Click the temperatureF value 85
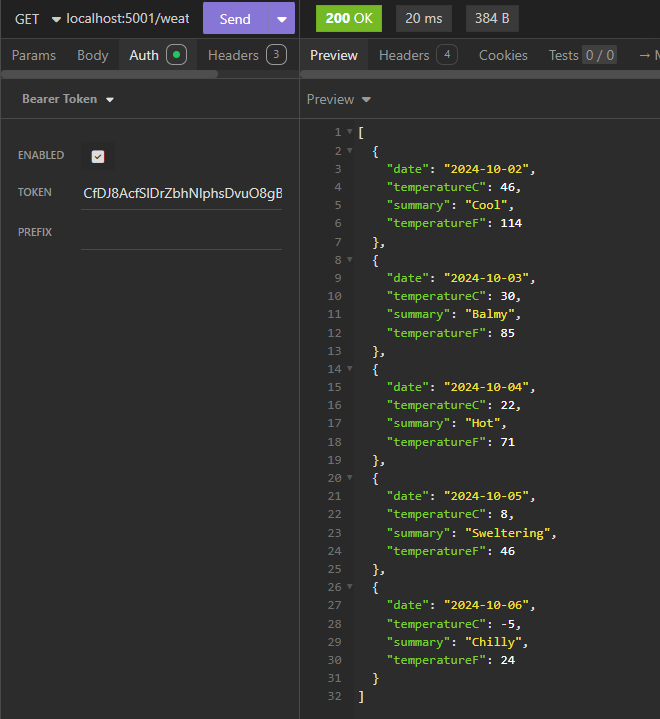 point(507,333)
